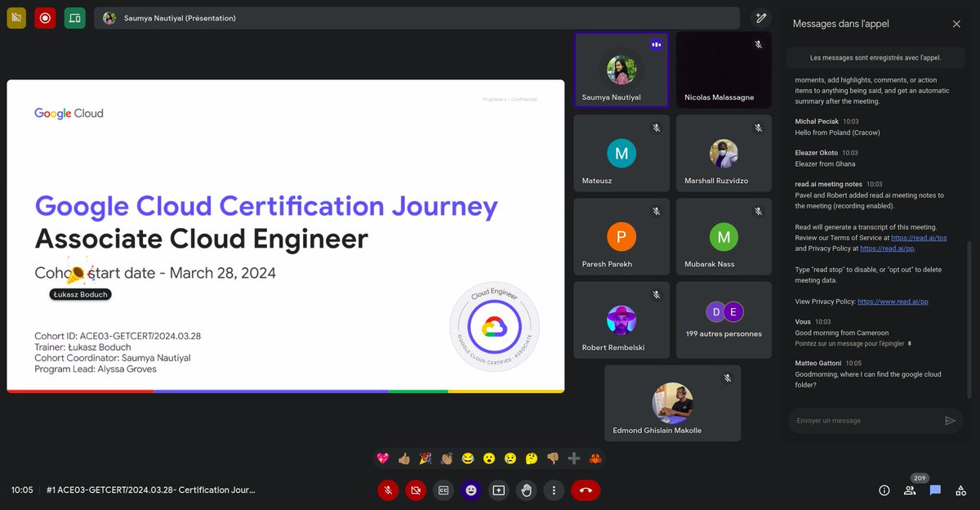Click the green device screen-sharing indicator icon
980x510 pixels.
74,18
